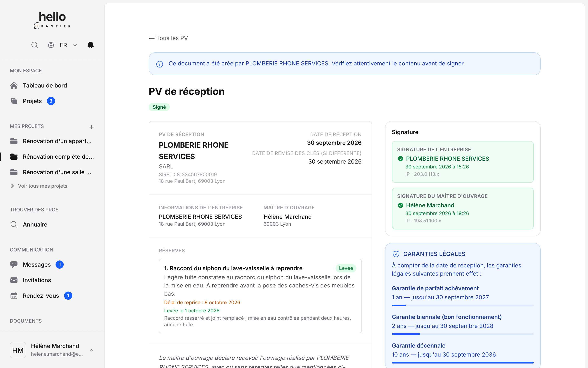Click the Garantie biennale progress bar

[463, 334]
